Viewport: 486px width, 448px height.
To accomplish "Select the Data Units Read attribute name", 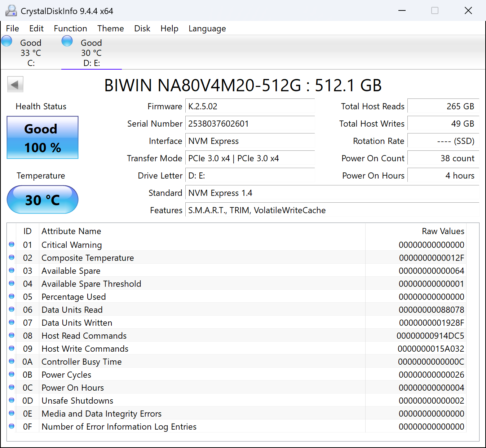I will coord(72,310).
